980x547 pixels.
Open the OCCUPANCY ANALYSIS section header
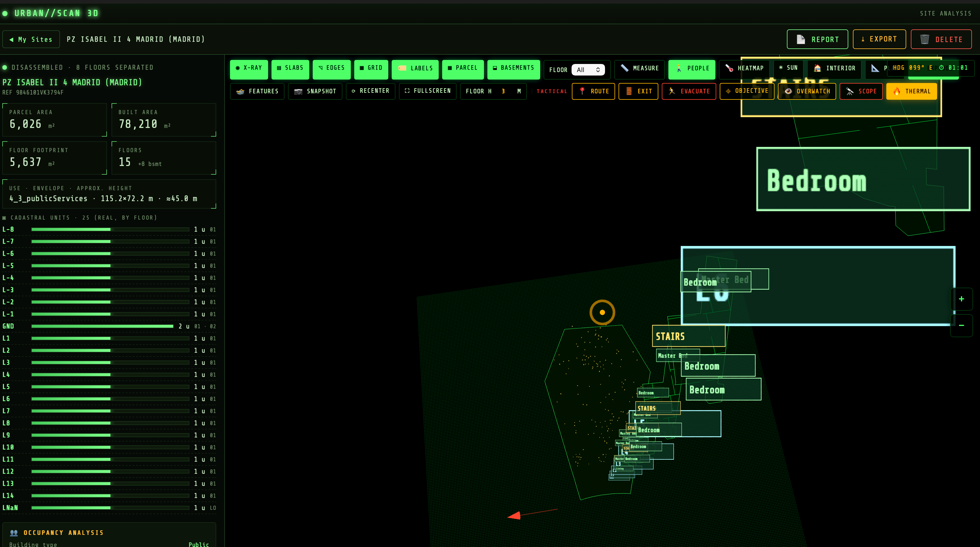click(x=57, y=533)
